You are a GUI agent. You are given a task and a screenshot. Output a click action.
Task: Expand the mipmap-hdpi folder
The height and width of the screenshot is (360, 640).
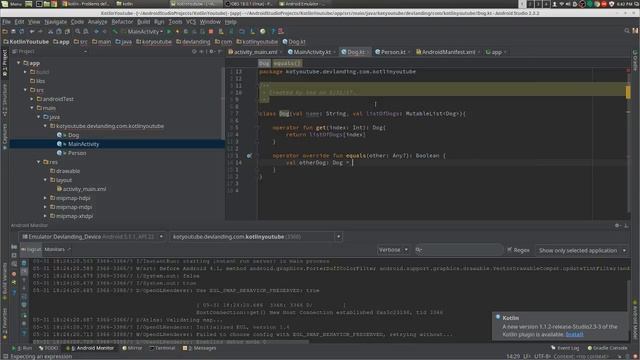click(45, 198)
